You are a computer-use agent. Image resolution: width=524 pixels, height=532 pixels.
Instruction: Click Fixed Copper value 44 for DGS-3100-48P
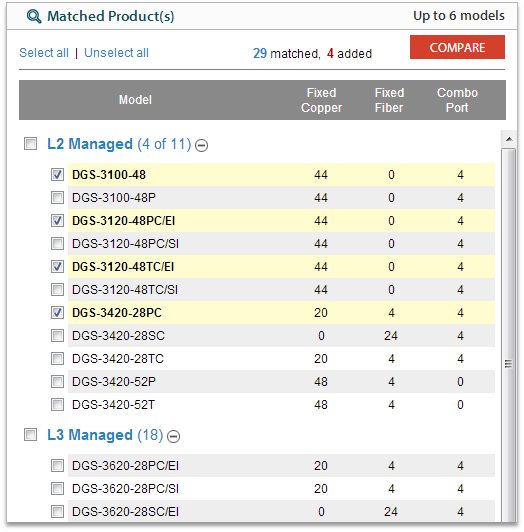point(321,197)
